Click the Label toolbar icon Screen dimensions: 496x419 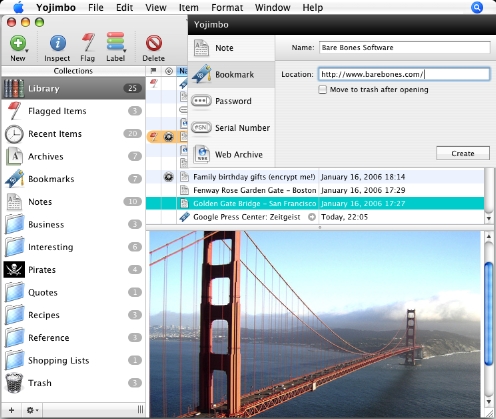(115, 42)
